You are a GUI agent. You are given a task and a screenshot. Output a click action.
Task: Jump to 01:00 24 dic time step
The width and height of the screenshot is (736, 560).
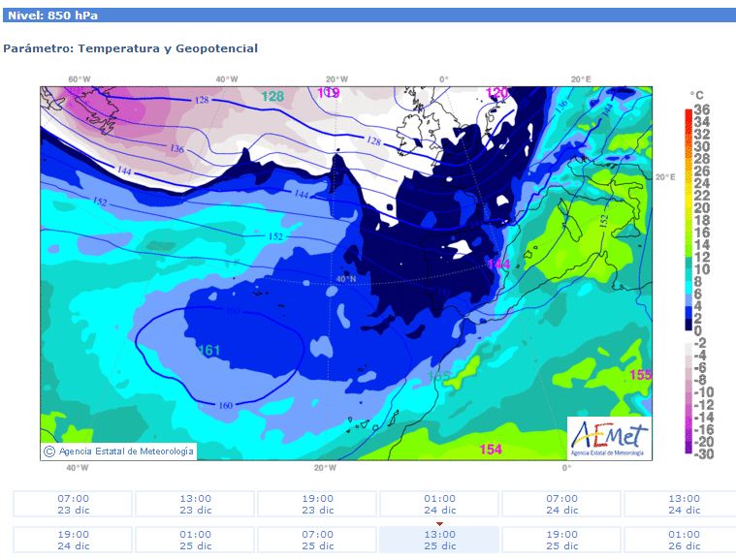click(439, 504)
